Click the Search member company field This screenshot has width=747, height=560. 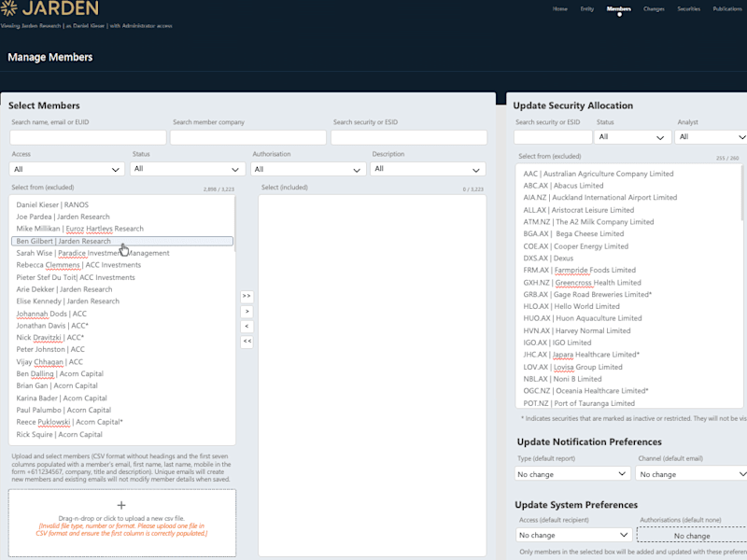pos(248,137)
